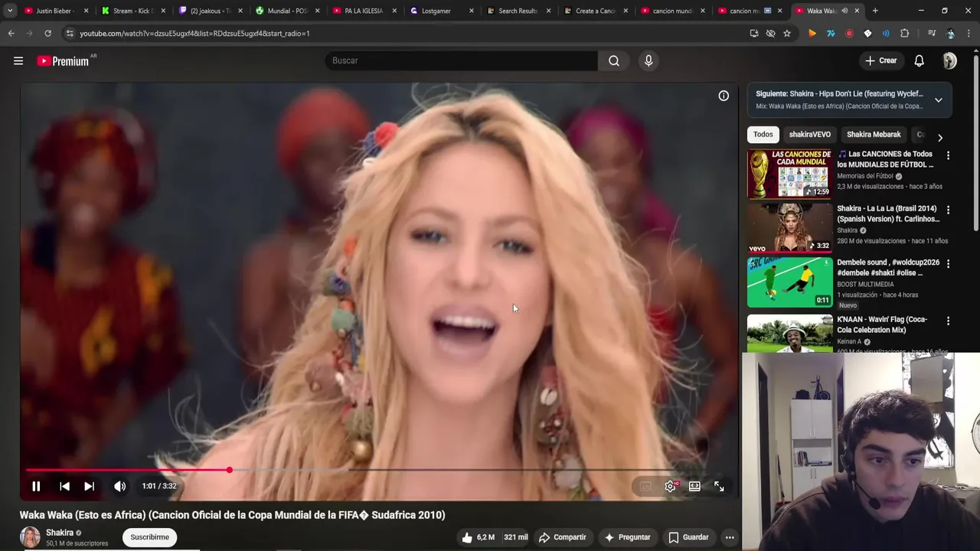Toggle theater mode in player
980x551 pixels.
694,486
